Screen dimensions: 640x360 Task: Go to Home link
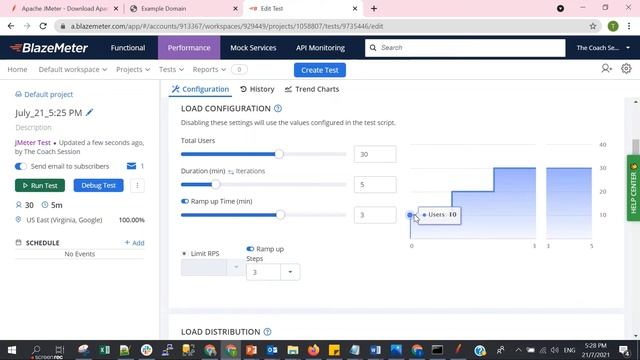17,69
